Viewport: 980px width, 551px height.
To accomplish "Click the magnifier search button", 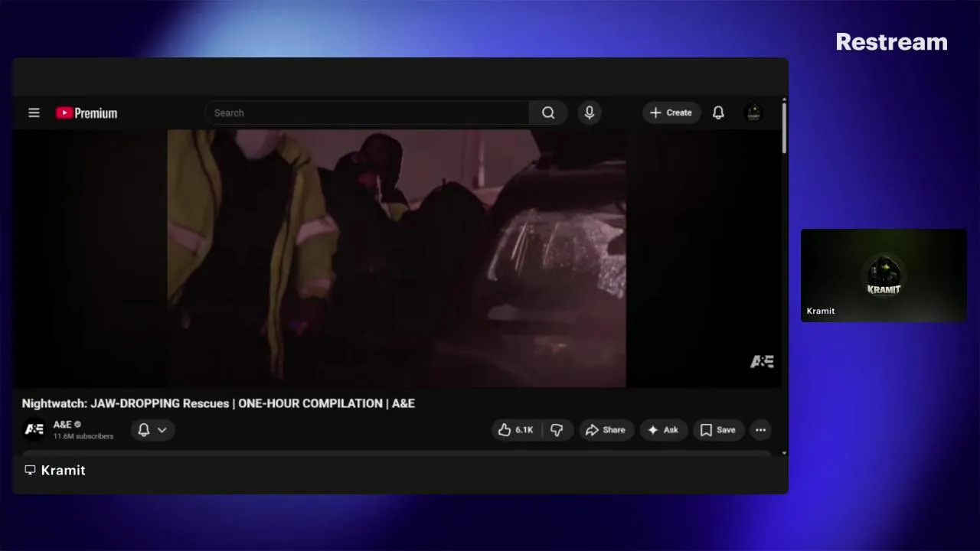I will [x=548, y=112].
